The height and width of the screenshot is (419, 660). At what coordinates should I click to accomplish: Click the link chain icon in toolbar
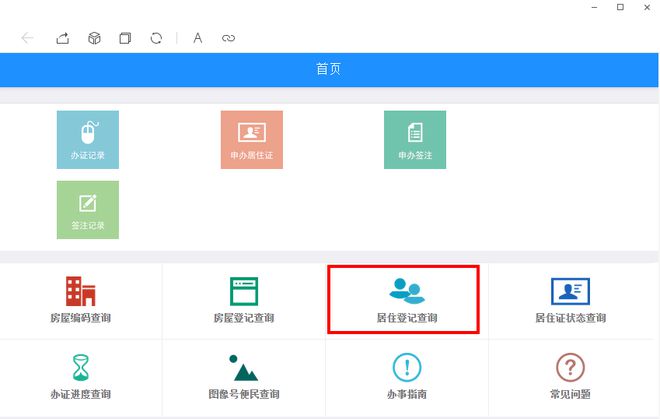click(228, 38)
